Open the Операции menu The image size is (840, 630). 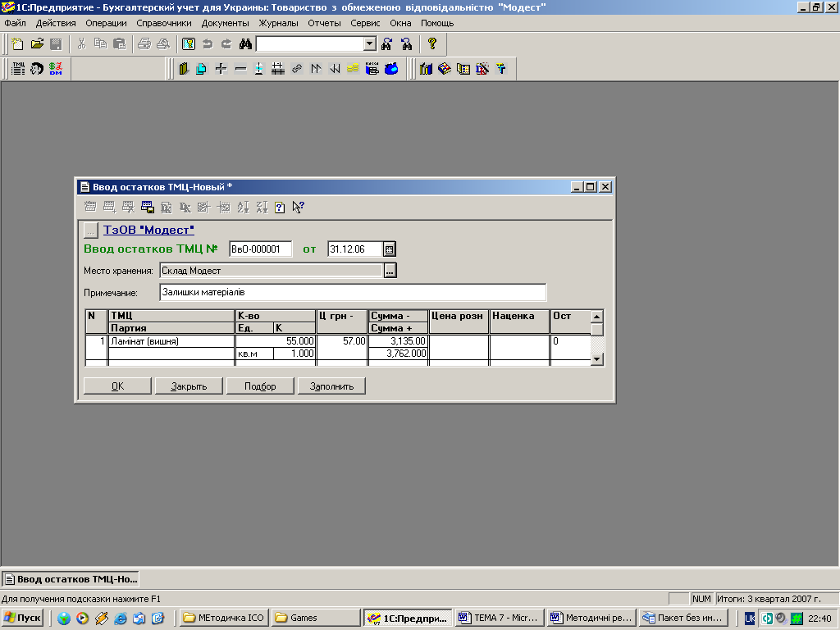(106, 23)
